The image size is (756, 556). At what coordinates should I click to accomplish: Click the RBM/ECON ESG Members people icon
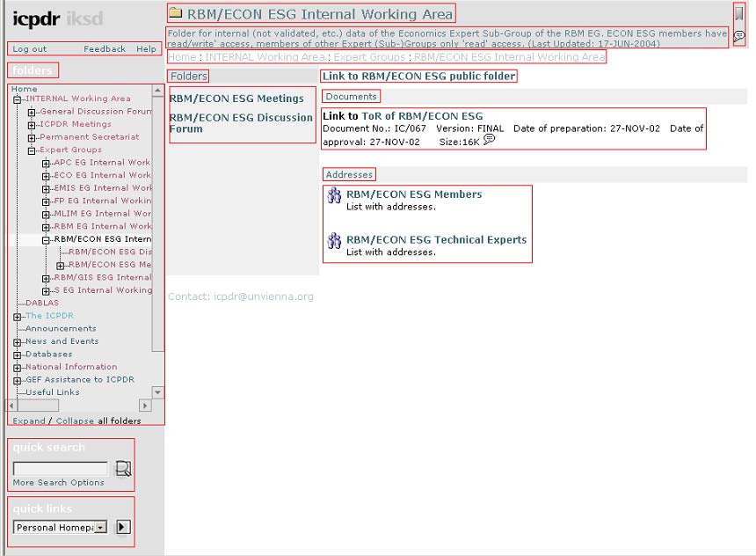[334, 196]
